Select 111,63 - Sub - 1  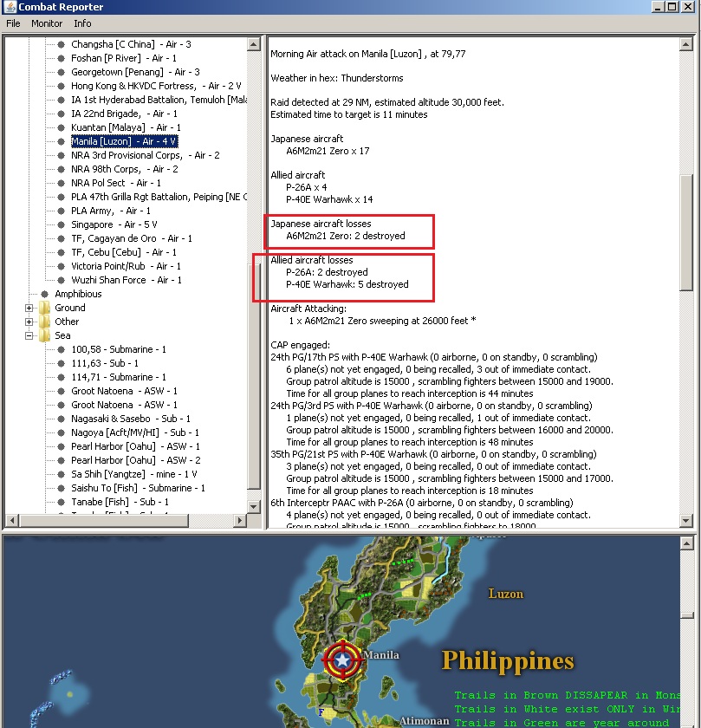click(105, 363)
